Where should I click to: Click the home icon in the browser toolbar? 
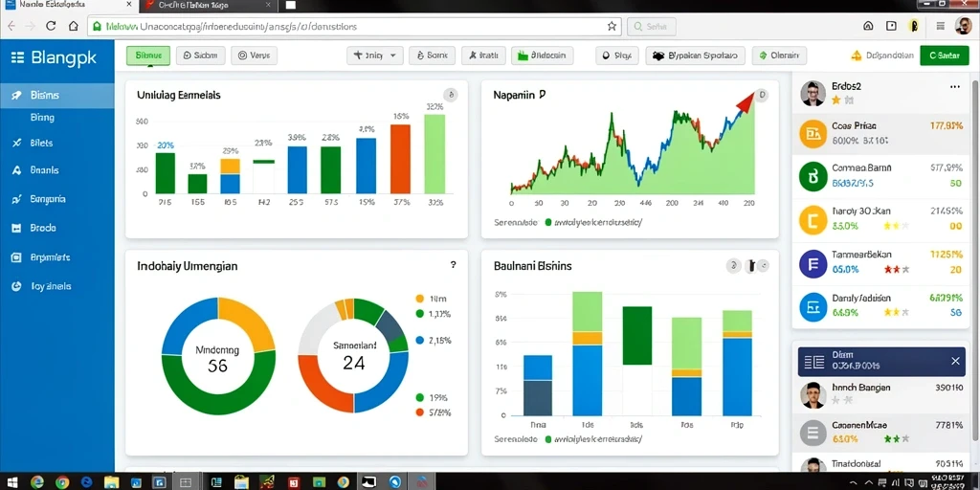point(73,26)
